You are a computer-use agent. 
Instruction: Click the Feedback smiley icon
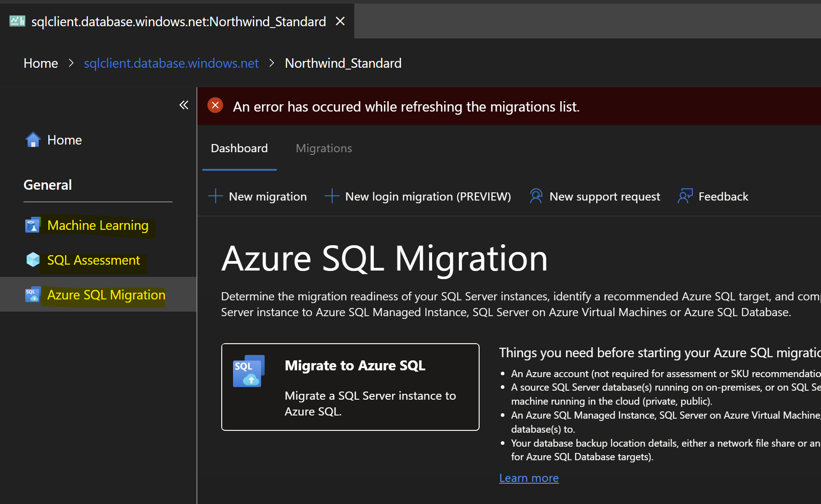pyautogui.click(x=685, y=196)
